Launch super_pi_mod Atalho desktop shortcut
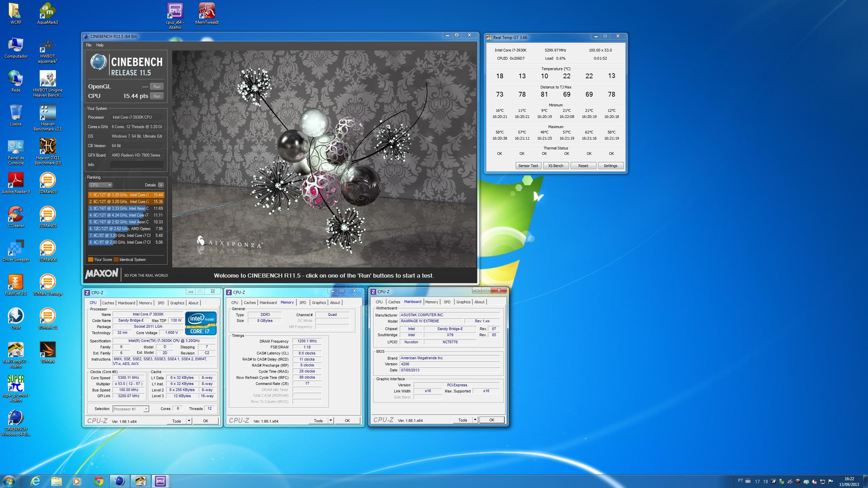This screenshot has height=488, width=868. click(x=16, y=389)
